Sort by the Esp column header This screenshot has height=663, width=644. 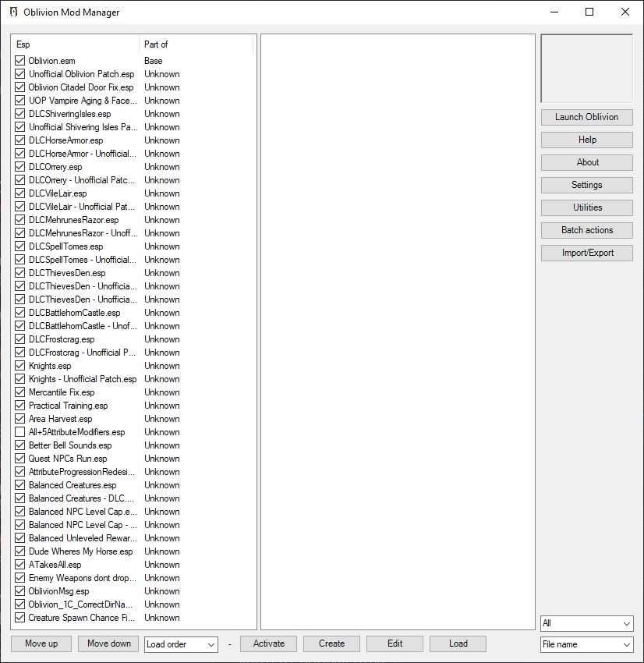pos(75,44)
